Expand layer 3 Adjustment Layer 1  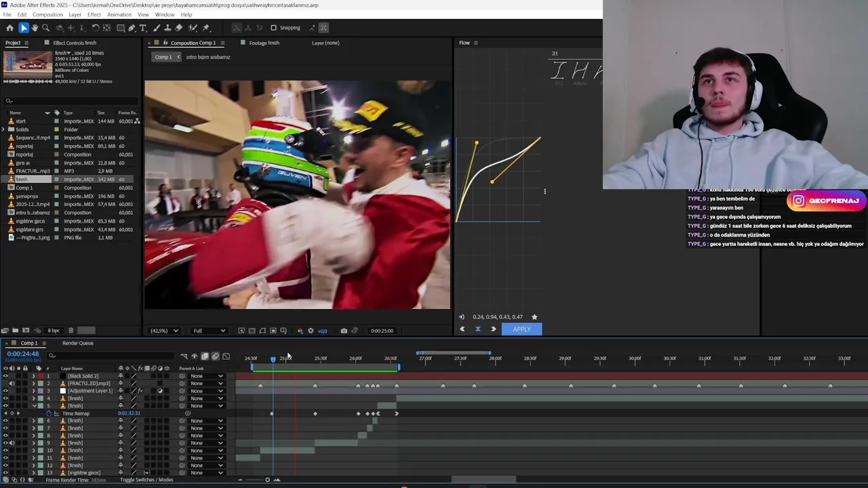[33, 391]
